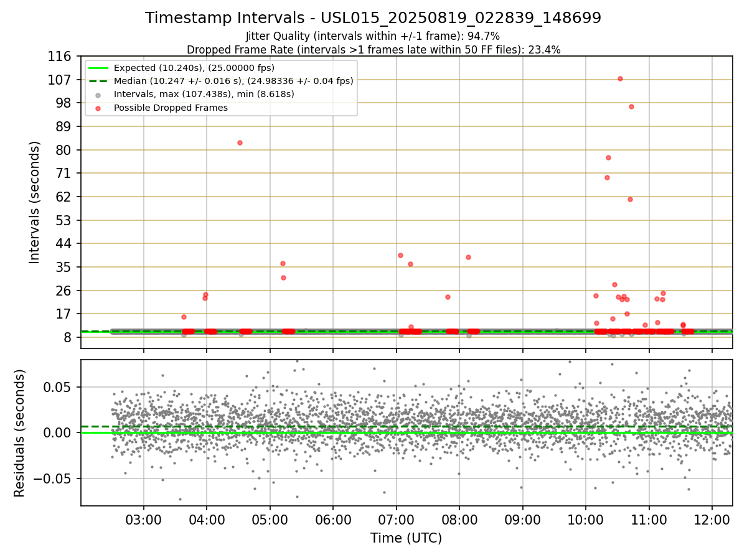This screenshot has height=560, width=747.
Task: Click the highest red outlier point near 107 seconds
Action: [620, 78]
